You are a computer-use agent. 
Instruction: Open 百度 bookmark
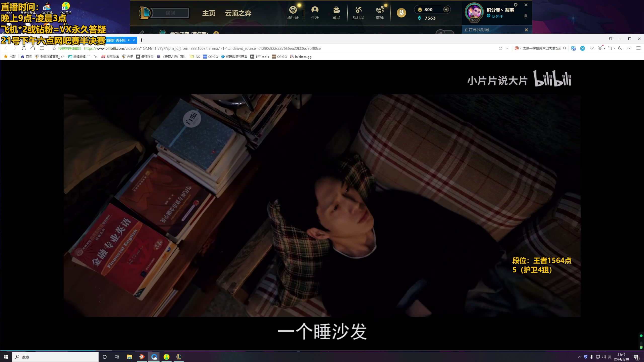tap(26, 57)
